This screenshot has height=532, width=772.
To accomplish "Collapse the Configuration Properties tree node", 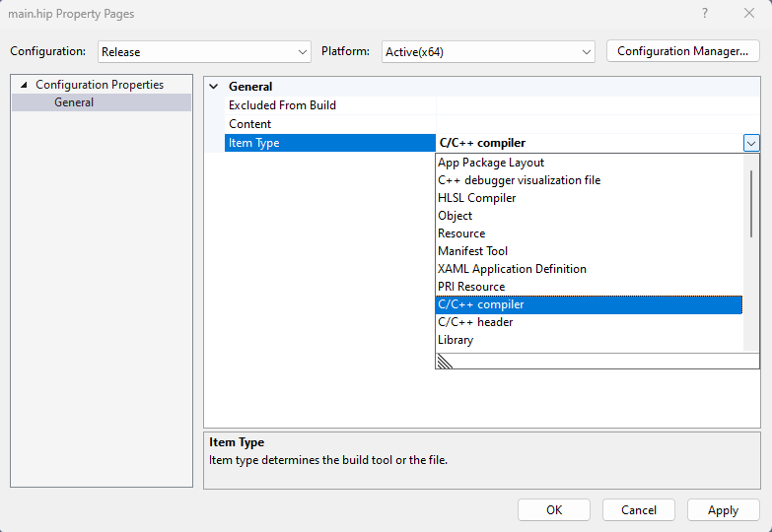I will pyautogui.click(x=25, y=85).
